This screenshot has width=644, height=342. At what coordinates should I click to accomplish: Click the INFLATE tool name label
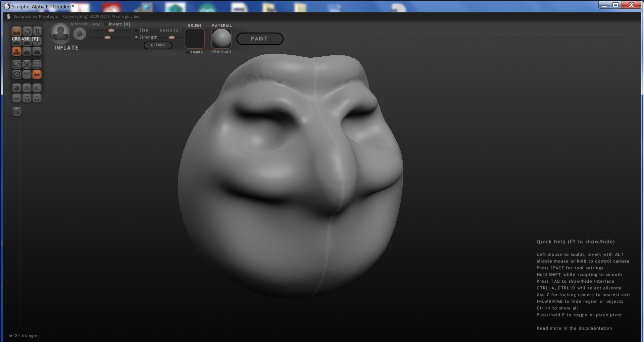pos(67,48)
